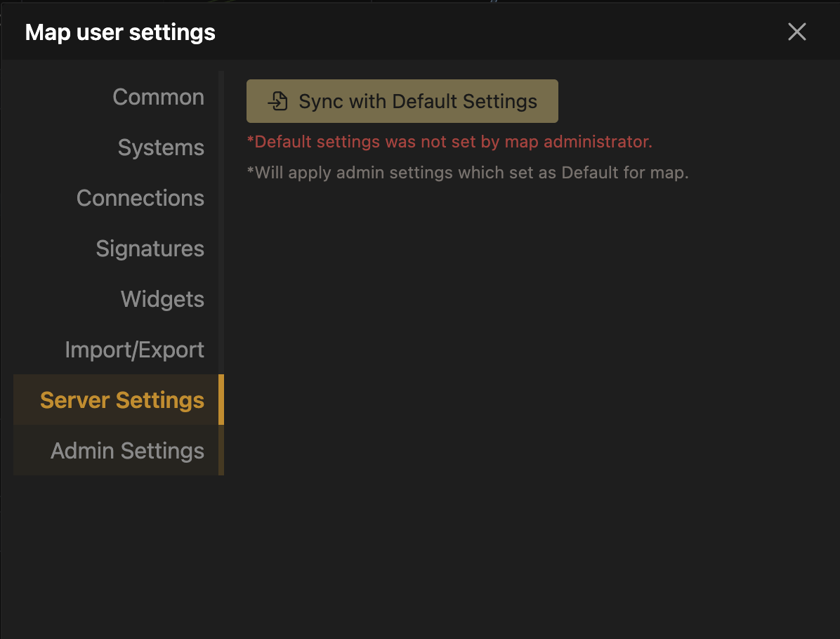Open the Common settings section
Viewport: 840px width, 639px height.
point(158,97)
